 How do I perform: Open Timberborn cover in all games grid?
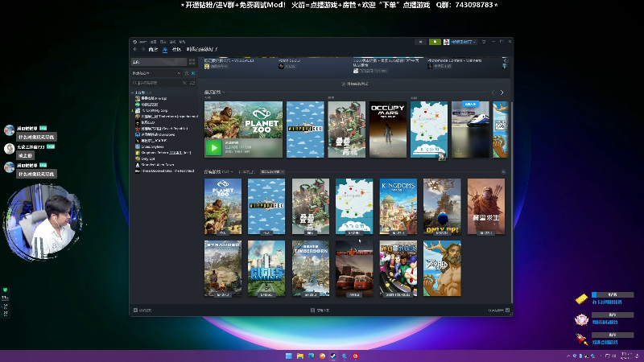(x=311, y=269)
